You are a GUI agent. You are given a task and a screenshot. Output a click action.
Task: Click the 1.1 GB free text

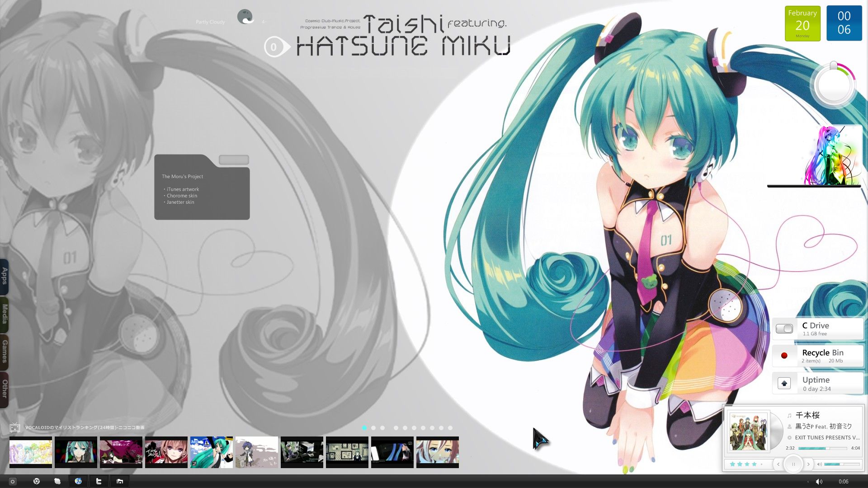click(x=815, y=334)
